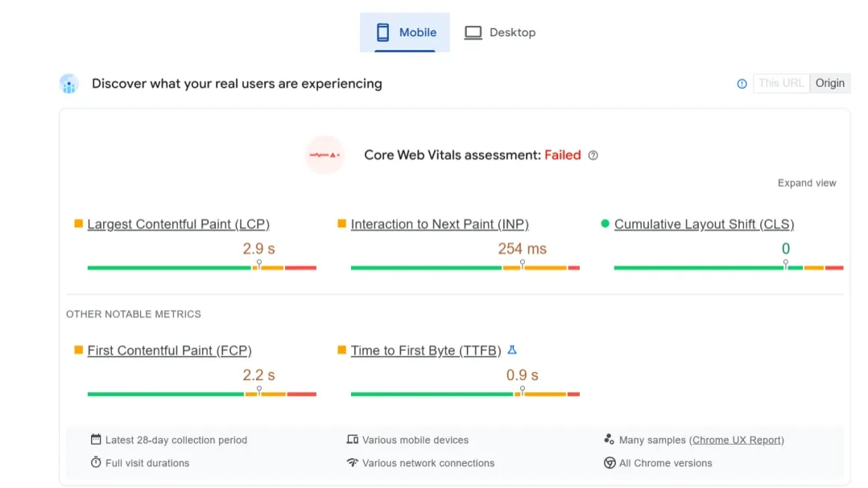
Task: Click the LCP distribution bar marker
Action: [259, 265]
